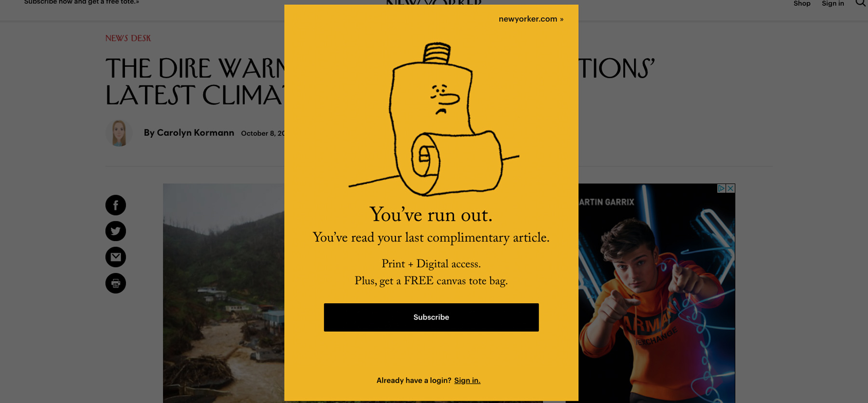Follow the Sign in. link in popup
Image resolution: width=868 pixels, height=403 pixels.
tap(467, 380)
